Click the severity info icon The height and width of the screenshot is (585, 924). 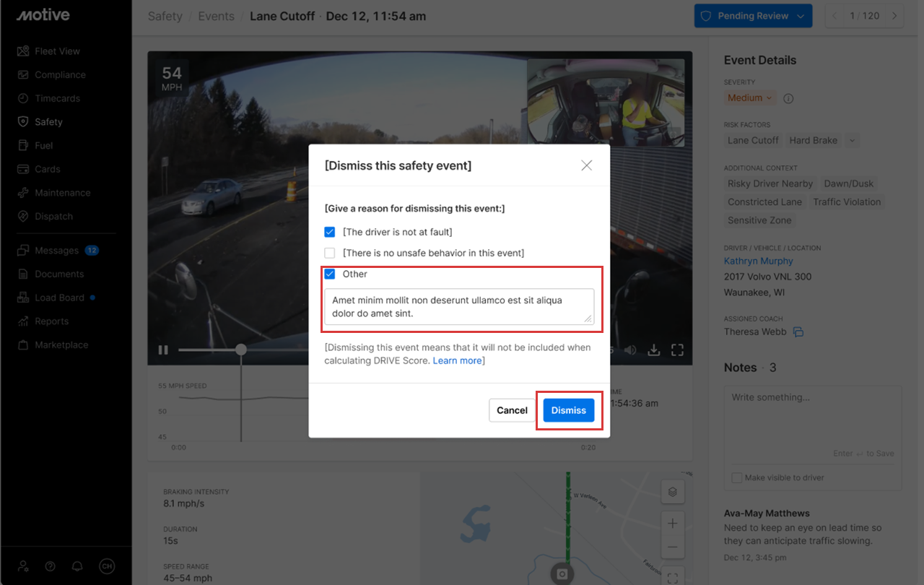(788, 98)
